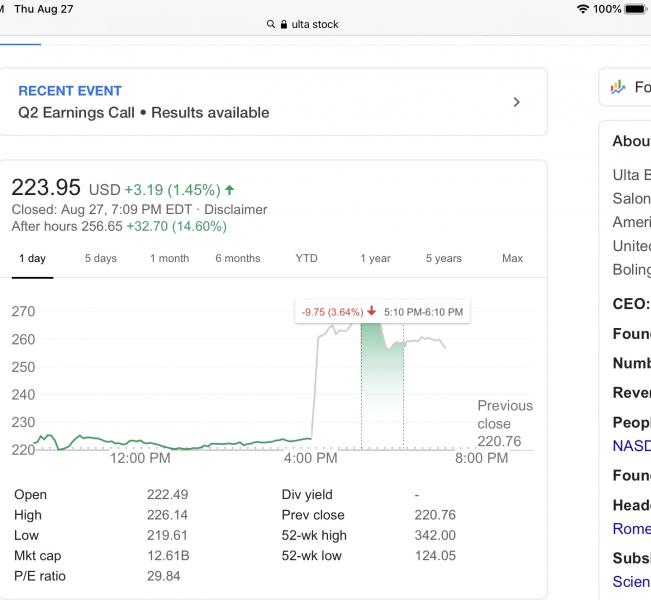
Task: Tap the Mkt cap value 12.61B
Action: (x=168, y=556)
